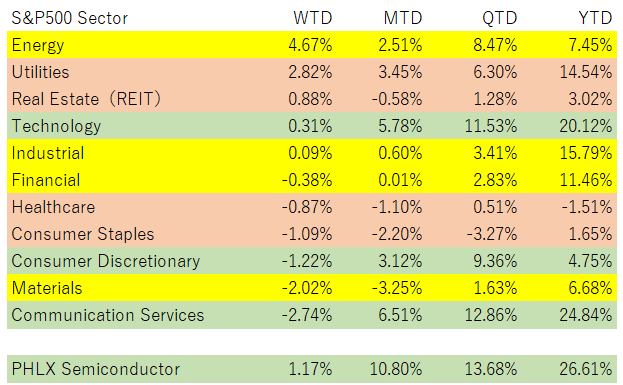Select Communication Services YTD value 24.84%
623x385 pixels.
click(x=586, y=315)
